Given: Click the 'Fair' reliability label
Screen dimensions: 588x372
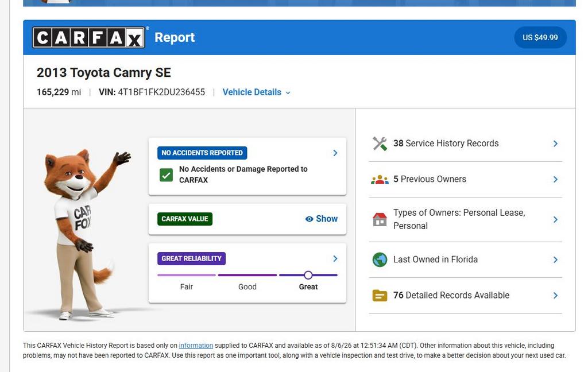Looking at the screenshot, I should pyautogui.click(x=187, y=287).
